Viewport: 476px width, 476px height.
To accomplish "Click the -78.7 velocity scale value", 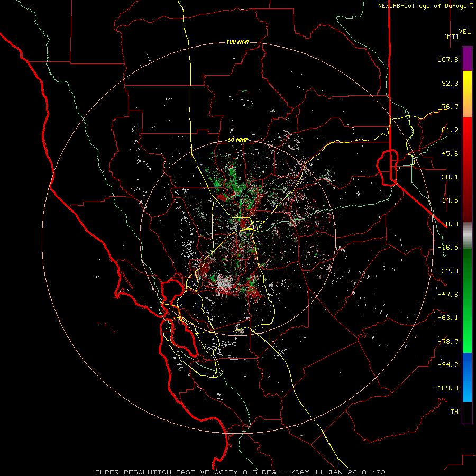I will click(x=448, y=342).
